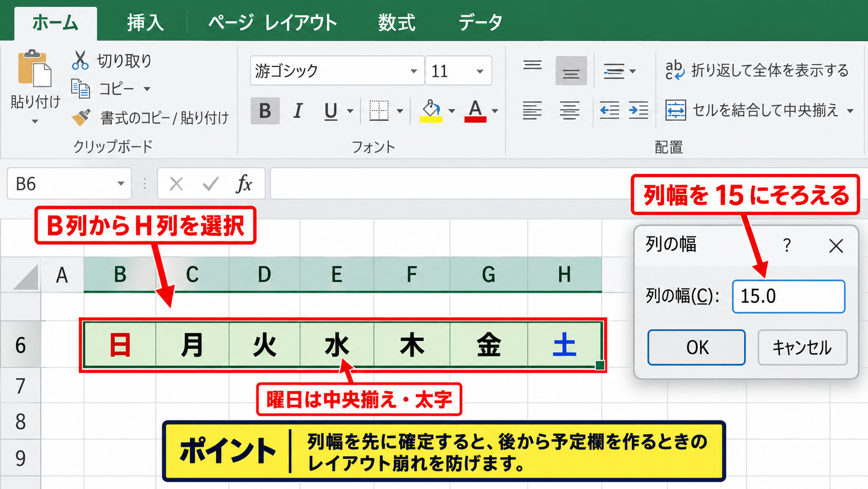Click the キャンセル button in dialog
868x489 pixels.
803,347
